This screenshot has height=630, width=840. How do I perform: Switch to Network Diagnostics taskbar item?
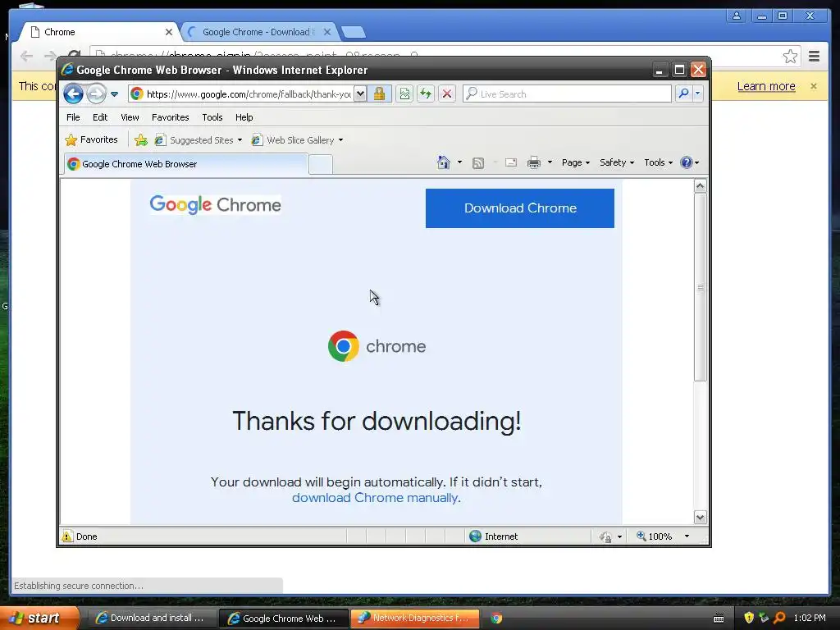tap(414, 619)
